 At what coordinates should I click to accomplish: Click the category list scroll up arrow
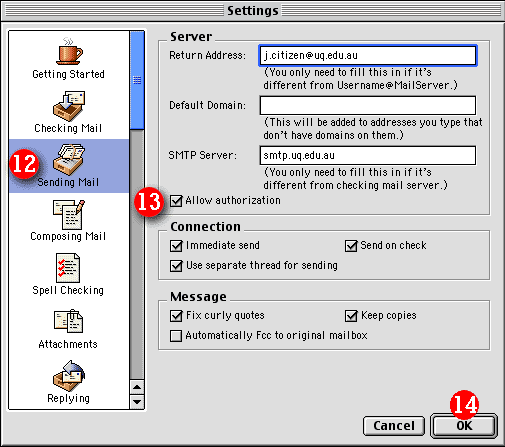click(137, 387)
